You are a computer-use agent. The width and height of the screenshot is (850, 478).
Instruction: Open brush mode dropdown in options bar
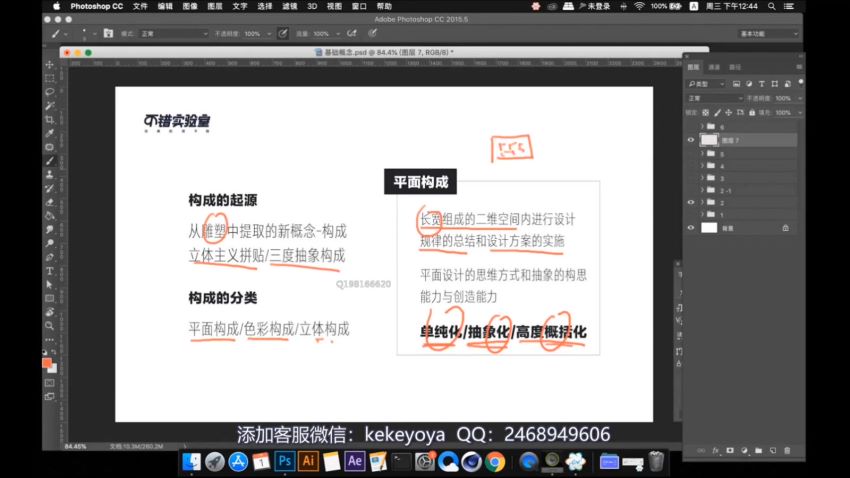click(174, 34)
